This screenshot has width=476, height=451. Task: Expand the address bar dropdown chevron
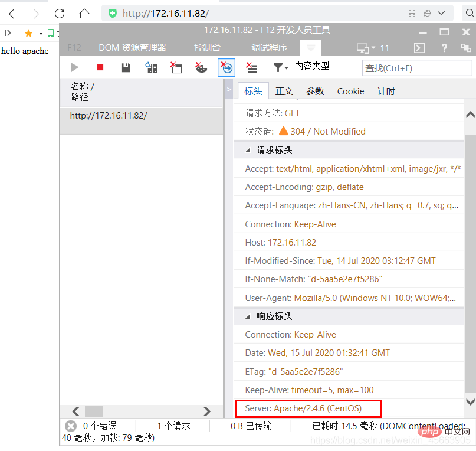pyautogui.click(x=441, y=13)
